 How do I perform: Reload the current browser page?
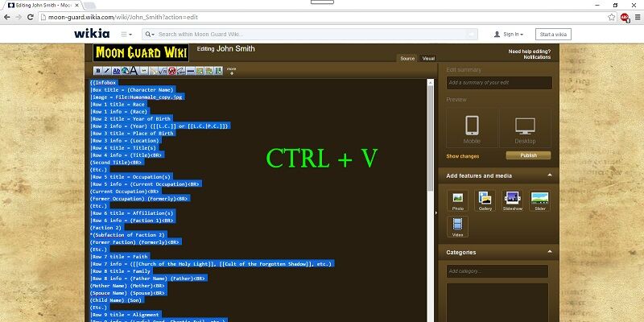[x=30, y=17]
